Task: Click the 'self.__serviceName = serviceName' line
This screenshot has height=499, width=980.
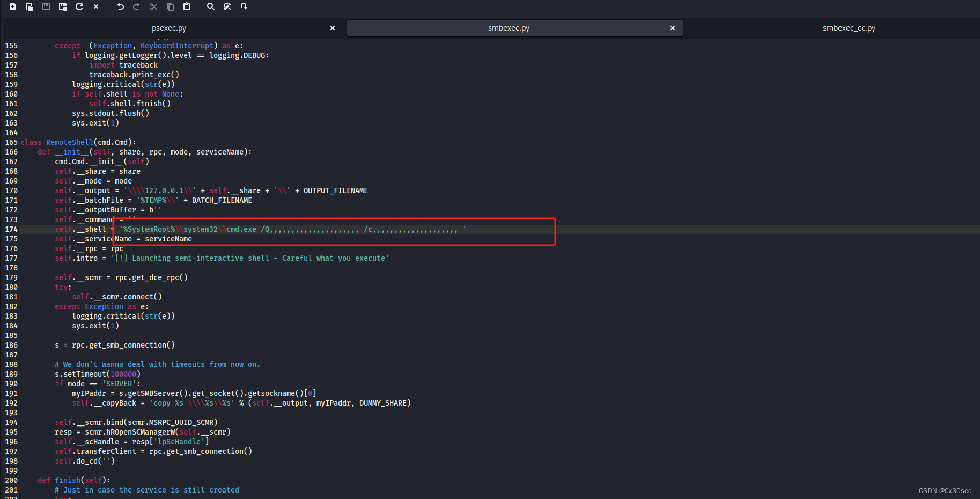Action: [123, 239]
